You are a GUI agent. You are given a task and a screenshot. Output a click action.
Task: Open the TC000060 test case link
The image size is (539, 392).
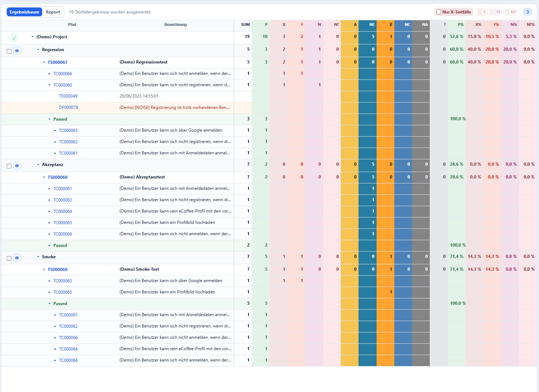[x=62, y=85]
